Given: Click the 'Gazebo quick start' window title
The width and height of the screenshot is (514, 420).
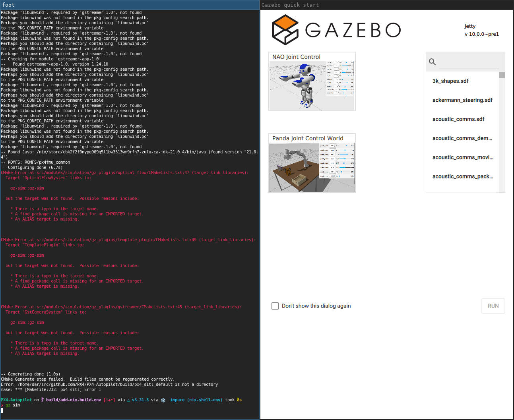Looking at the screenshot, I should 290,5.
